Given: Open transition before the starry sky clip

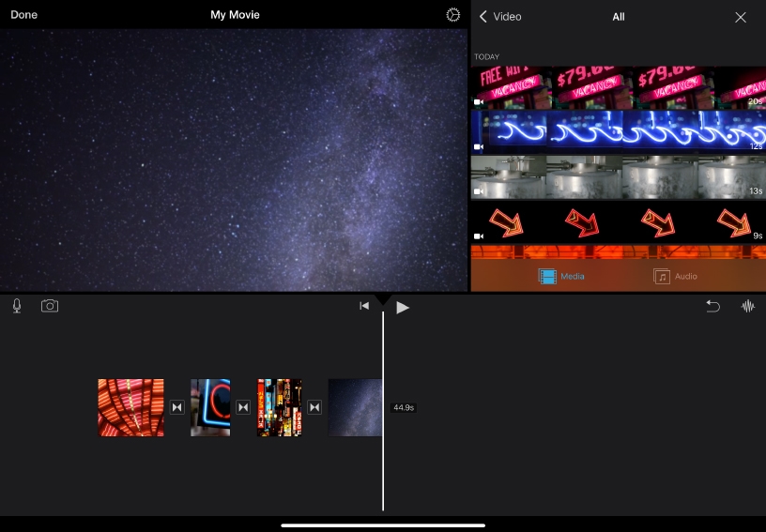Looking at the screenshot, I should pyautogui.click(x=314, y=407).
